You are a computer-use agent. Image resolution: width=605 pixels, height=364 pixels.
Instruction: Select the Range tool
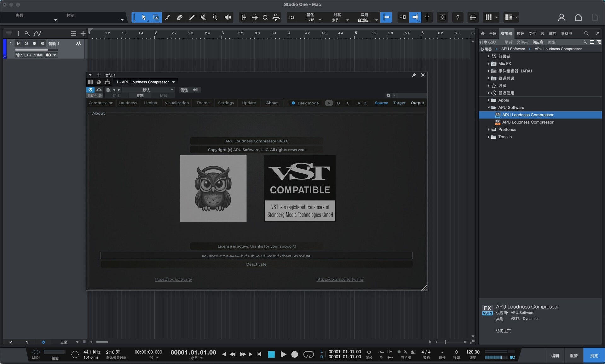coord(156,17)
